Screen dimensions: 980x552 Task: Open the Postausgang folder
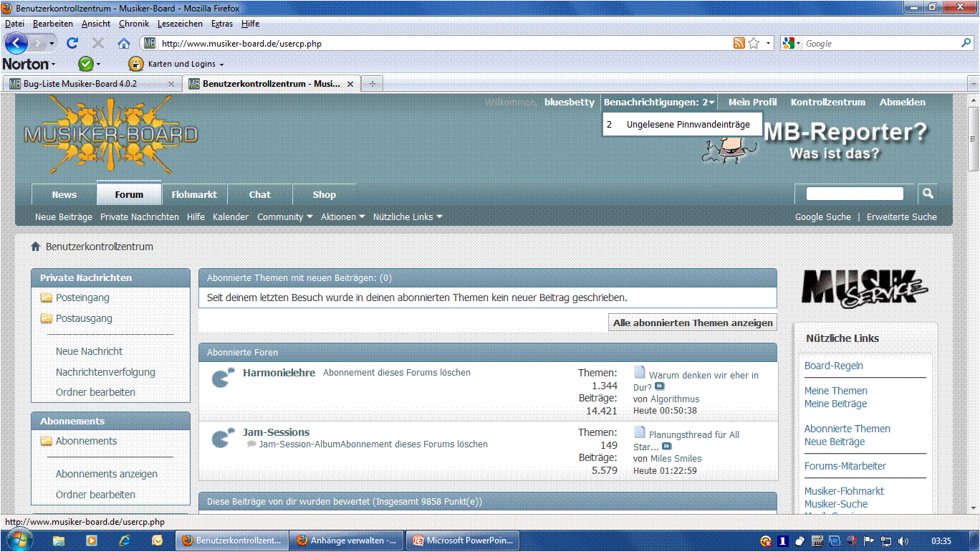[84, 318]
